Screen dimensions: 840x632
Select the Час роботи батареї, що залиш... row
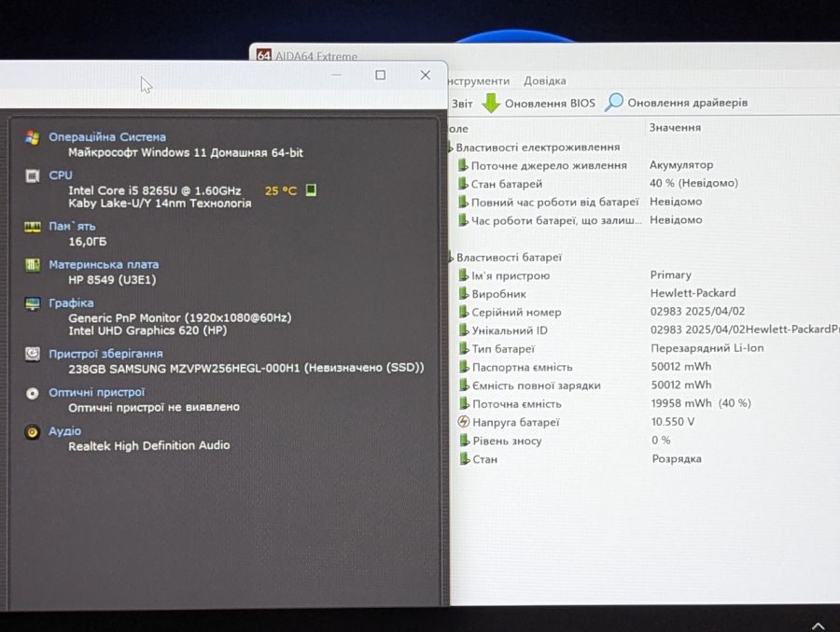[556, 220]
